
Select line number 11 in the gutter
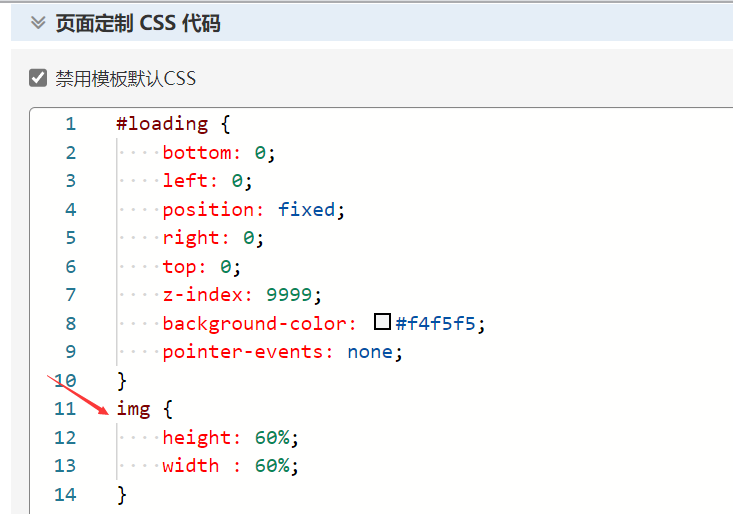click(x=65, y=409)
